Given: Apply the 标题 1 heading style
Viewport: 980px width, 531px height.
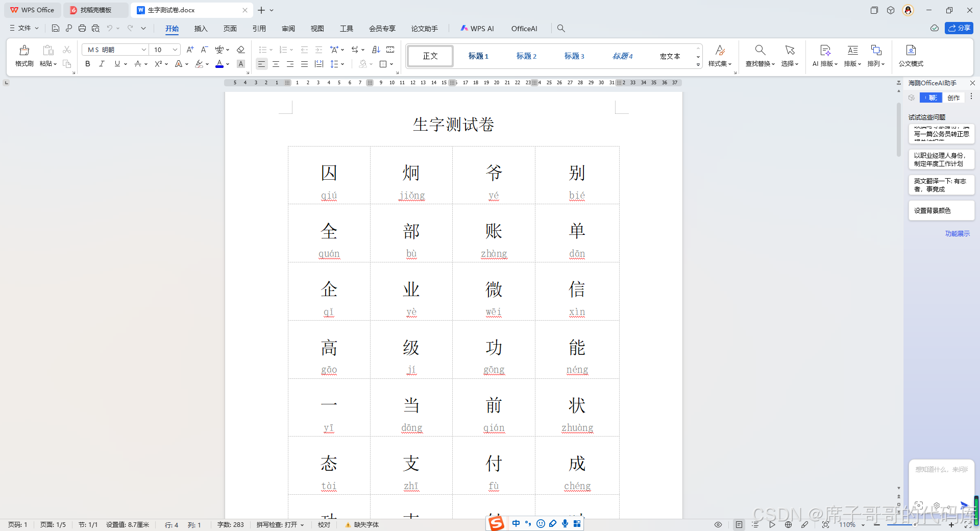Looking at the screenshot, I should 478,56.
